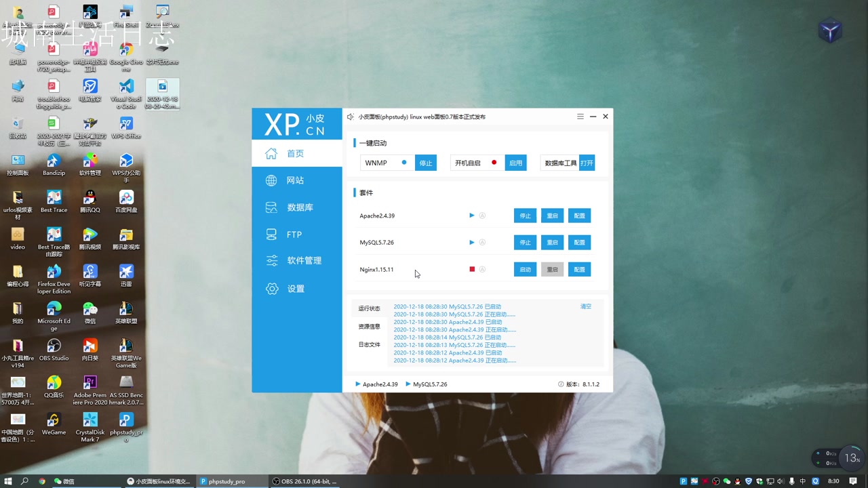Open the 数据库工具 database tool
868x488 pixels.
point(587,163)
